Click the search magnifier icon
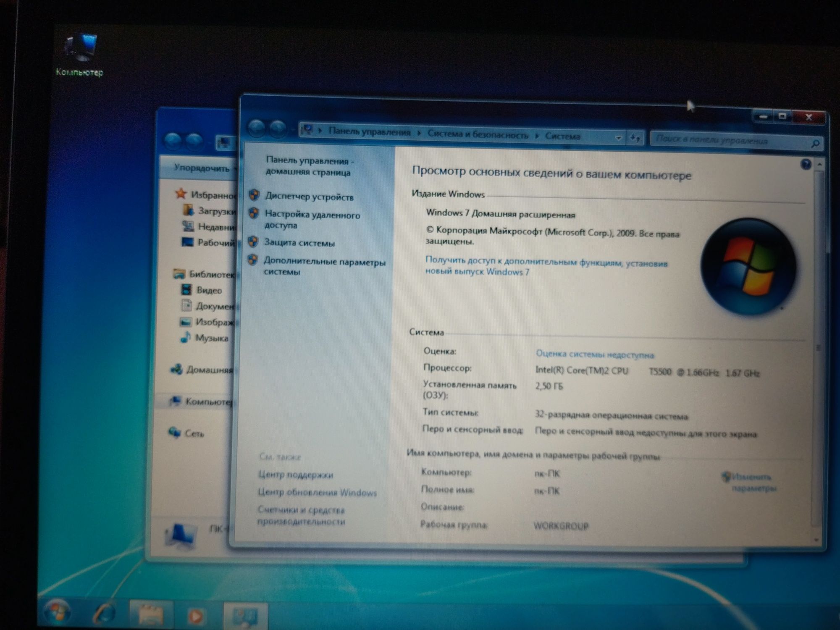 tap(815, 144)
